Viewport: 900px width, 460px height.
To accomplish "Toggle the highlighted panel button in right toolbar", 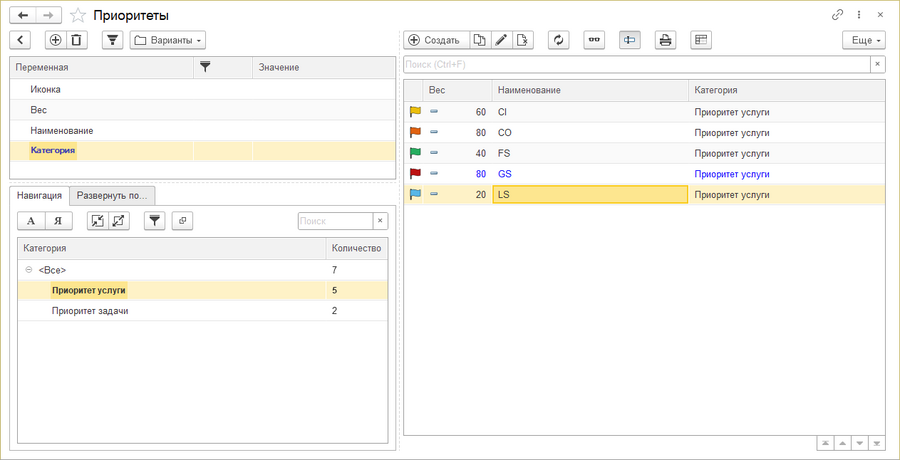I will pyautogui.click(x=629, y=40).
